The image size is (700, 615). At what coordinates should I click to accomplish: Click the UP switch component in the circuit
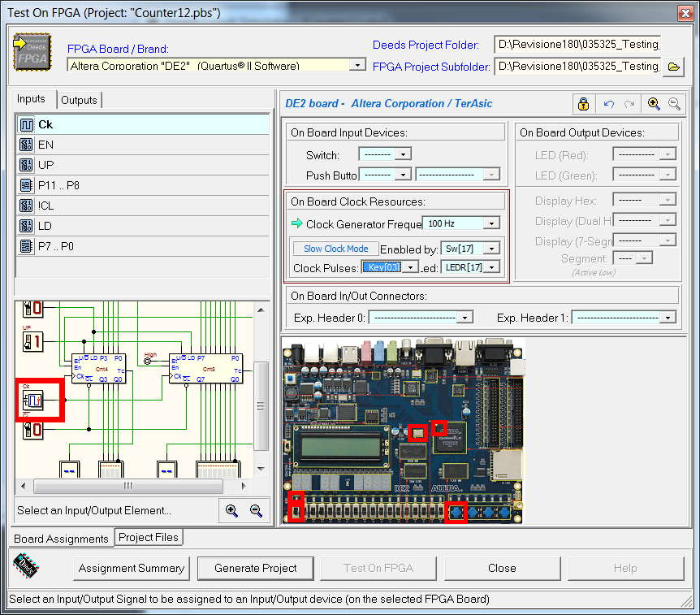(33, 342)
